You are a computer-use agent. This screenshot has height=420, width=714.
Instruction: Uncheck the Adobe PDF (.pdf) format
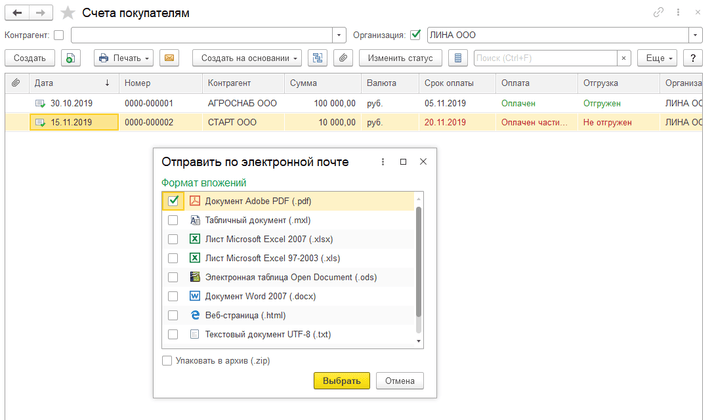tap(174, 201)
